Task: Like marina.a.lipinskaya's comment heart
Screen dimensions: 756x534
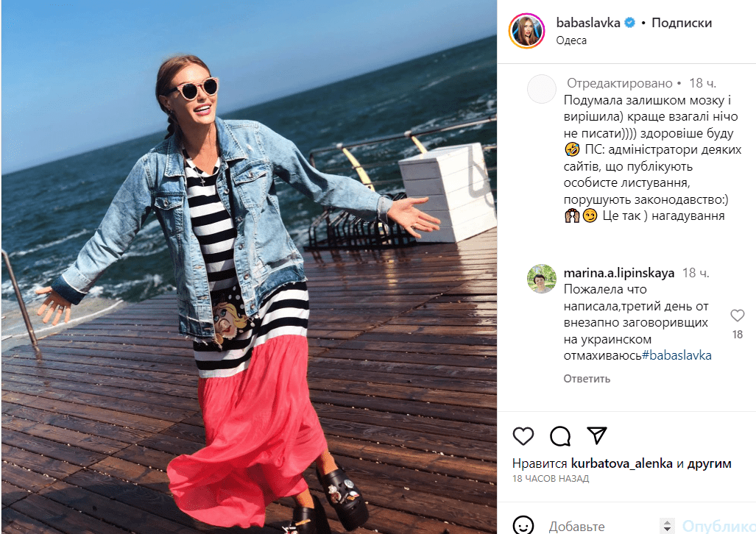Action: (737, 316)
